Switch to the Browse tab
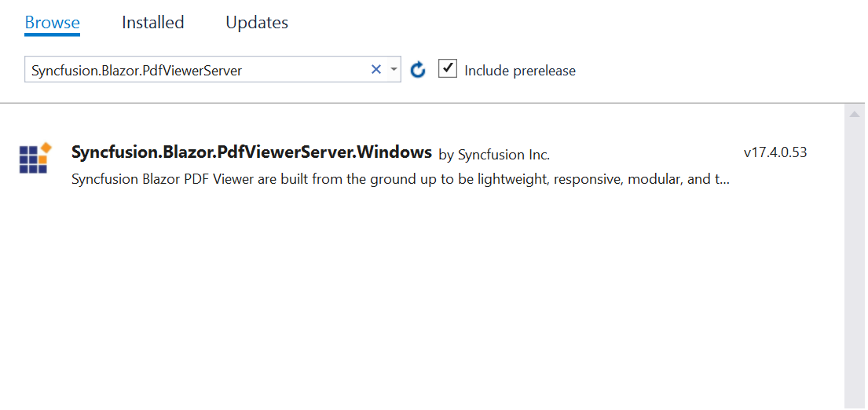Screen dimensions: 868x410 tap(53, 23)
